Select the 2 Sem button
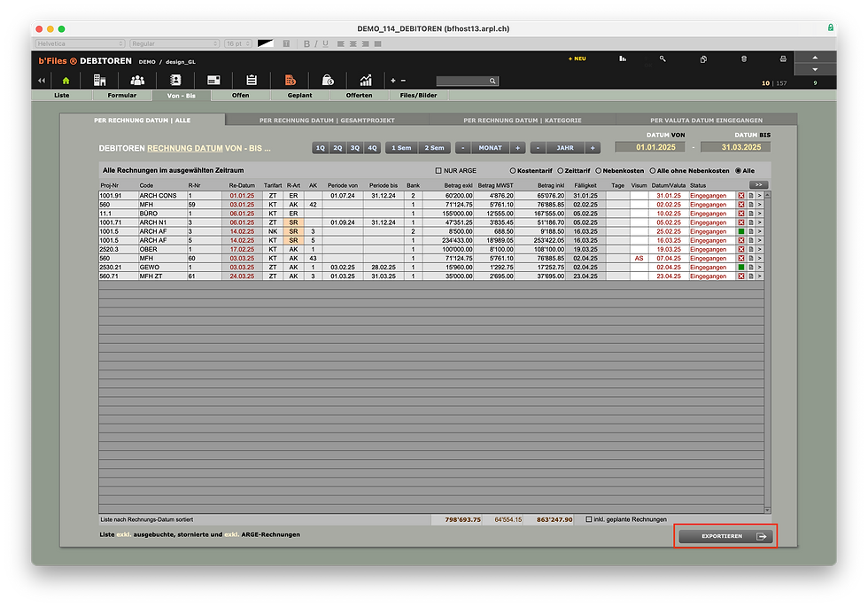 (x=434, y=148)
